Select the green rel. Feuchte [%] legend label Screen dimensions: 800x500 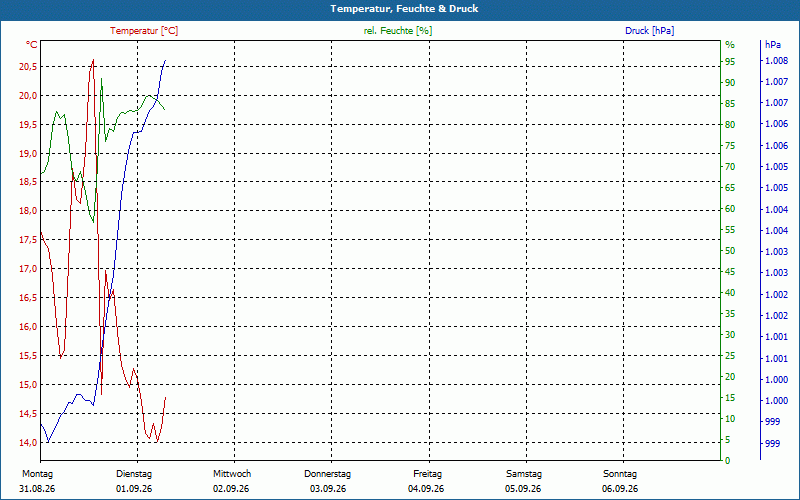coord(398,31)
